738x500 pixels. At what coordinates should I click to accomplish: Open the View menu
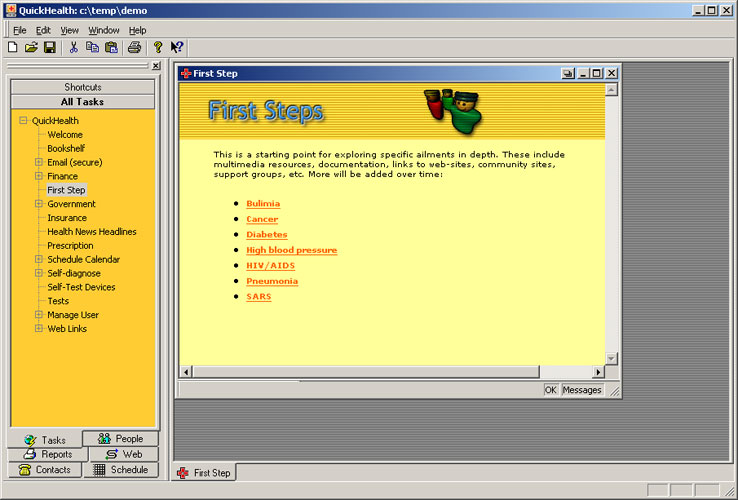coord(69,30)
